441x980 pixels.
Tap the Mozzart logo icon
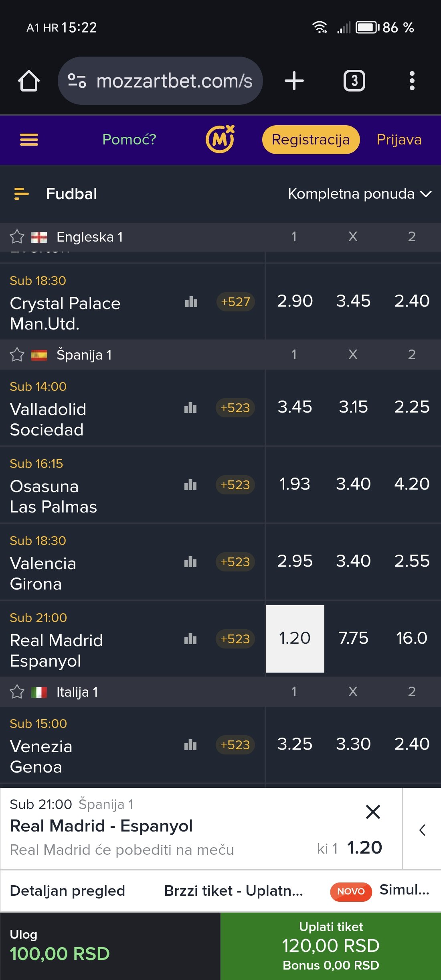pyautogui.click(x=220, y=139)
